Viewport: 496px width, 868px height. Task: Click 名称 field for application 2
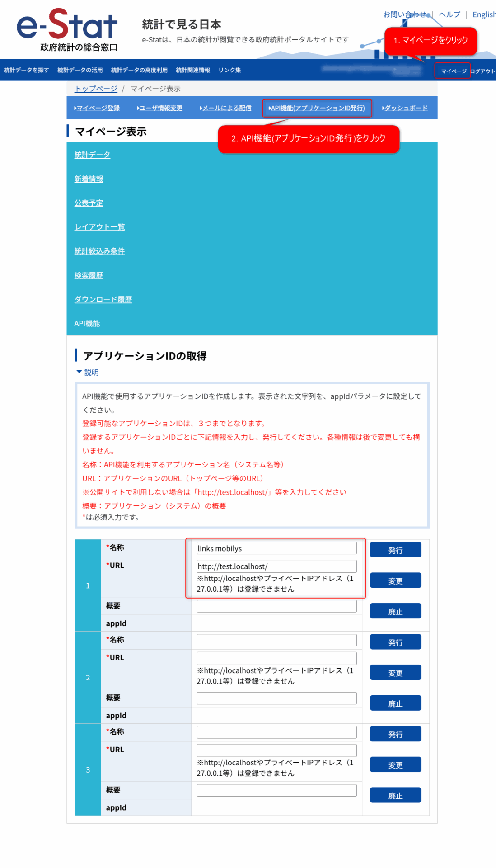(x=276, y=640)
